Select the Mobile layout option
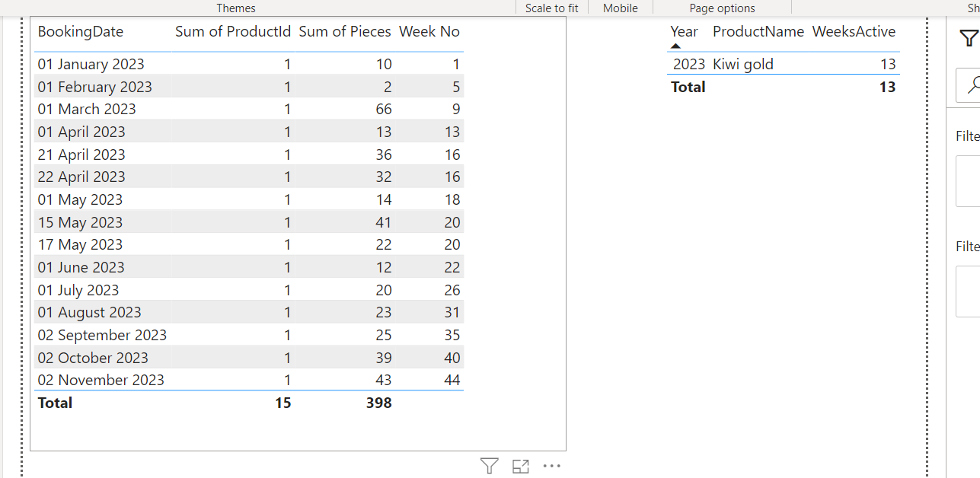Screen dimensions: 980x478 pos(621,8)
